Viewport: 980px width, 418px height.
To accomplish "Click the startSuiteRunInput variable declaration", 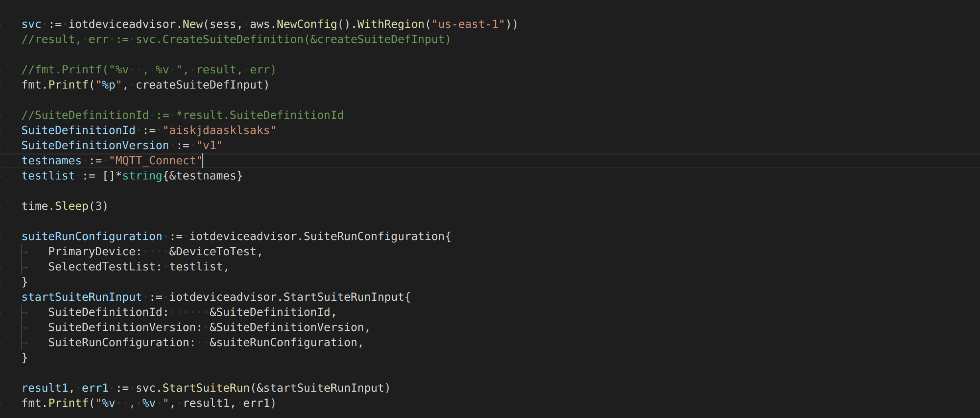I will (82, 297).
